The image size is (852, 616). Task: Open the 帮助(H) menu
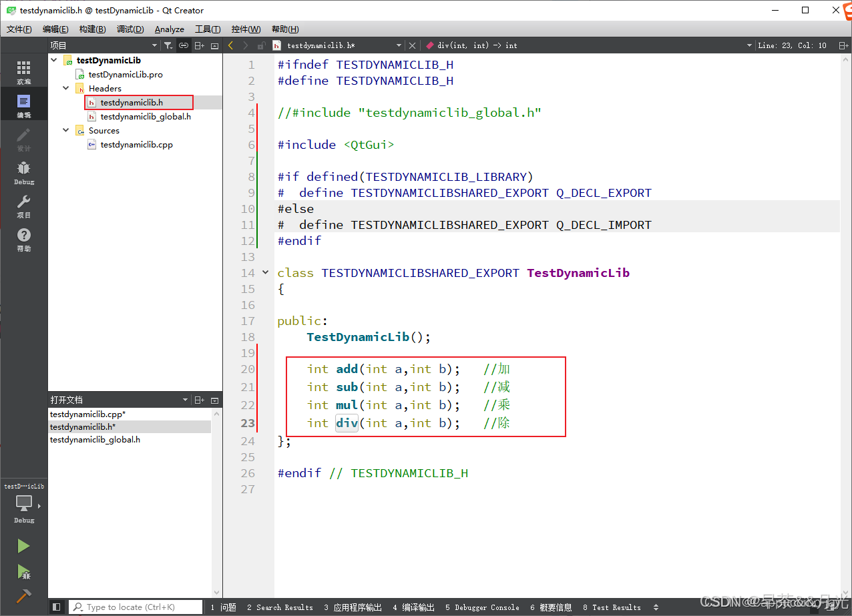285,29
